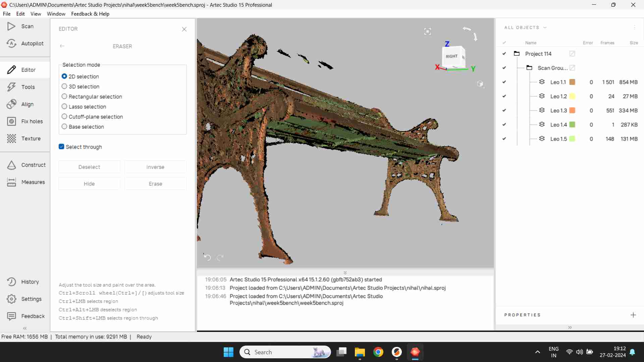Click the Erase button in editor
Screen dimensions: 644x362
click(x=155, y=183)
